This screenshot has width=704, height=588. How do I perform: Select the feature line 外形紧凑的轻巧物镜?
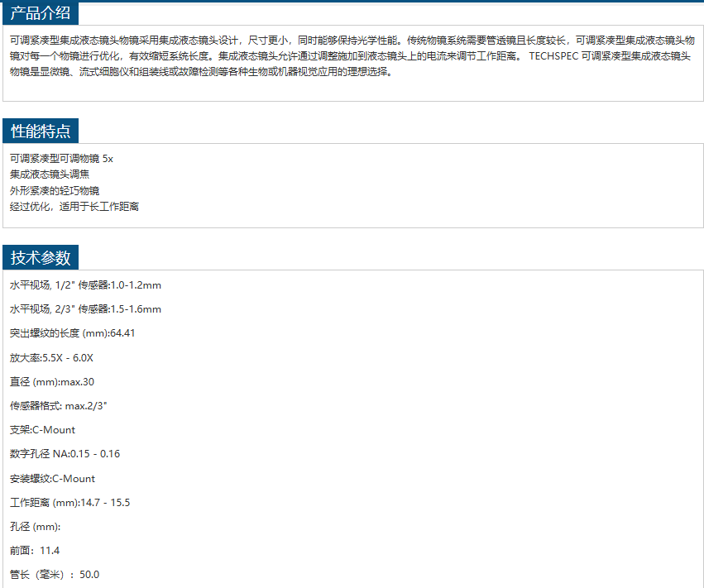[55, 190]
